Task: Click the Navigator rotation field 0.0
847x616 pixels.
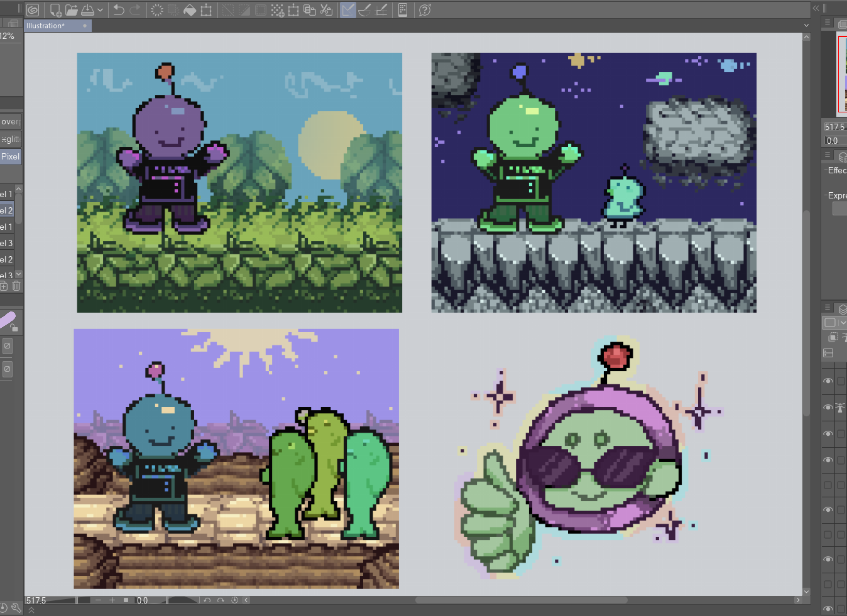Action: click(835, 141)
